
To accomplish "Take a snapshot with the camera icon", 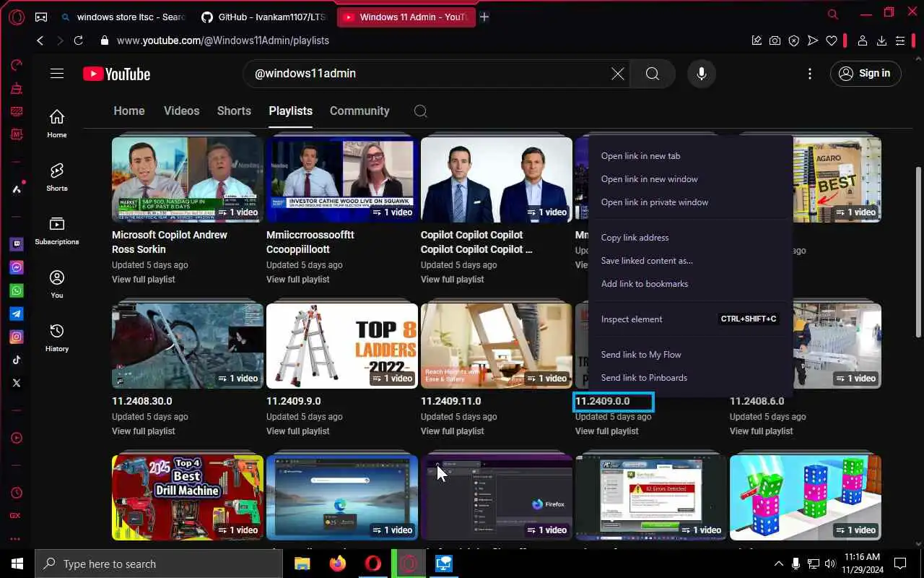I will pos(775,40).
